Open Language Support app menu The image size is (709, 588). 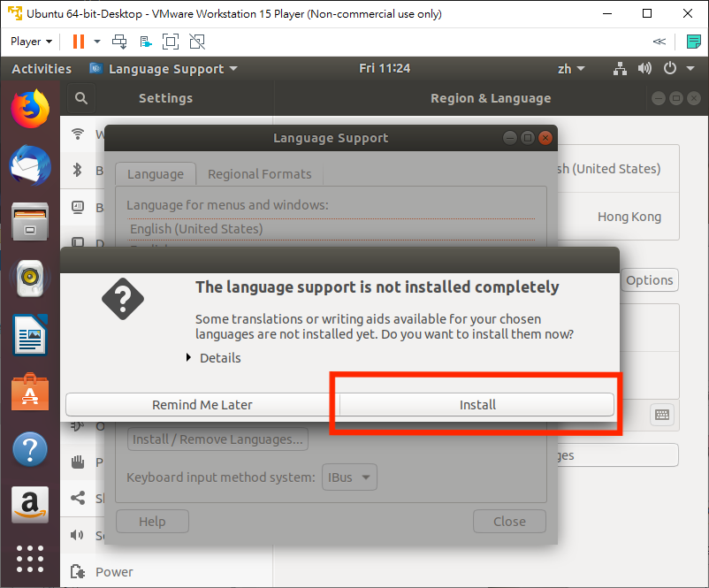click(164, 69)
